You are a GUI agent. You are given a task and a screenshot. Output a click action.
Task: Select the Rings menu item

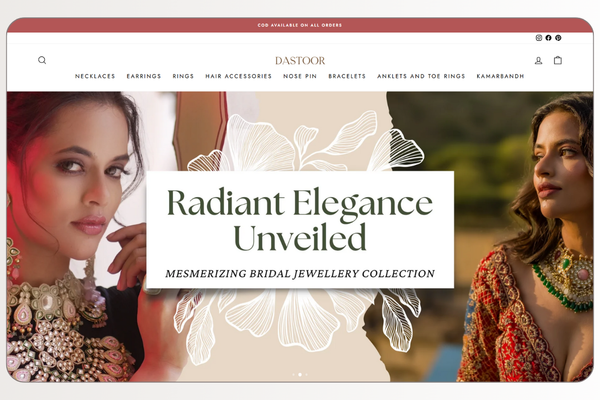pyautogui.click(x=183, y=76)
